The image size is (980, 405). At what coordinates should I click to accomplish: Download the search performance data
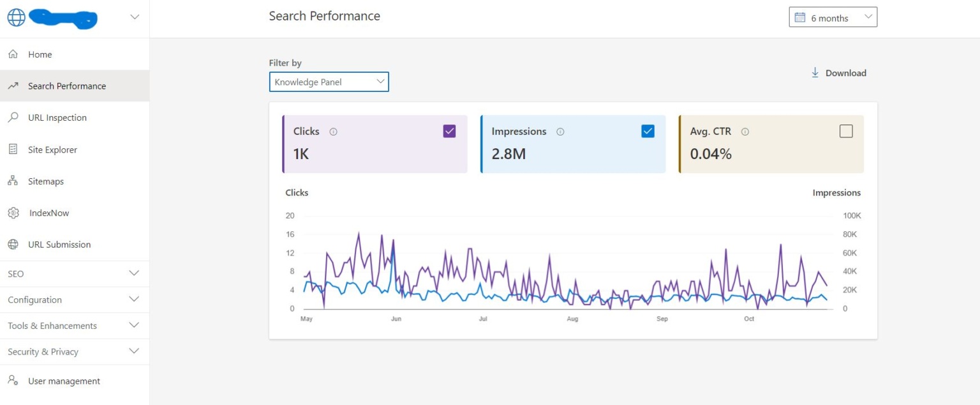point(839,73)
